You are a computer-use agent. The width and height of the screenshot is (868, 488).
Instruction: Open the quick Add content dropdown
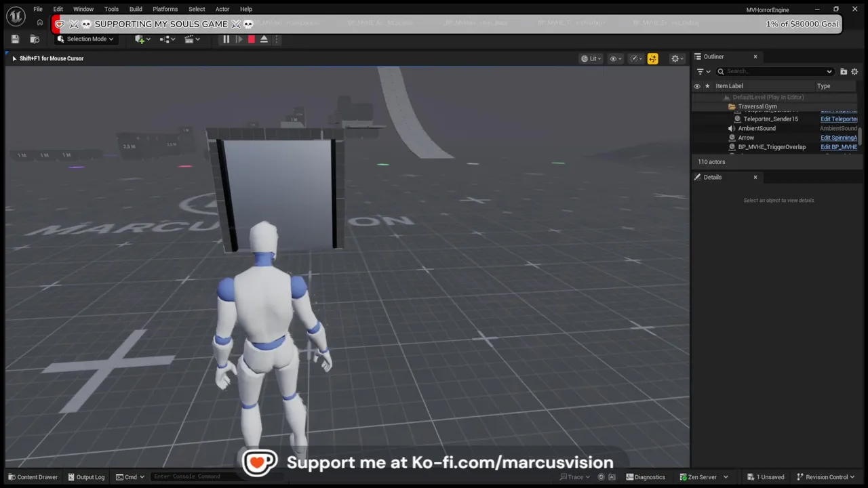point(143,39)
